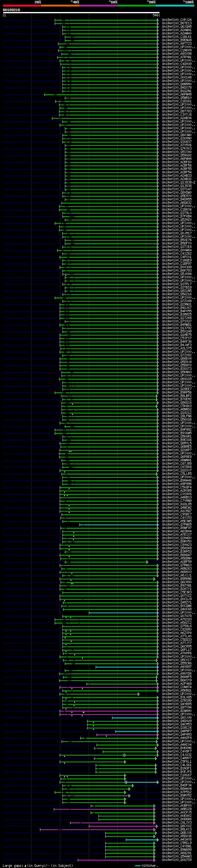Select the UniRef100_A4SAY8 label

point(177,840)
